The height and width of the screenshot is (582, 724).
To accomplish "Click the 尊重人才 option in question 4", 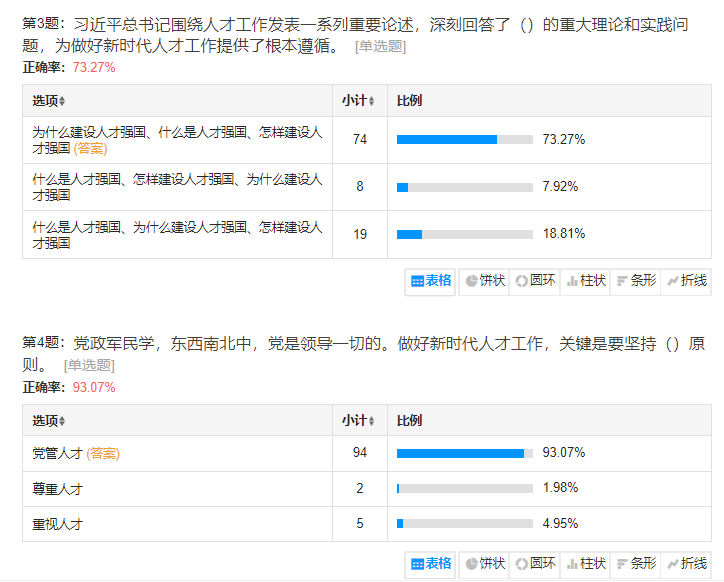I will pyautogui.click(x=57, y=489).
